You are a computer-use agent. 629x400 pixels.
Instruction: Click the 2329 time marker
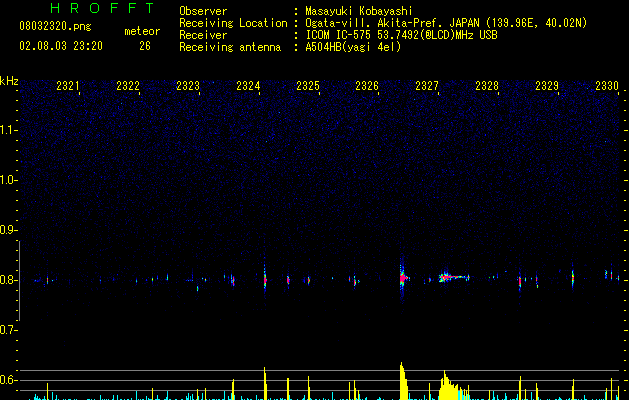tap(547, 86)
